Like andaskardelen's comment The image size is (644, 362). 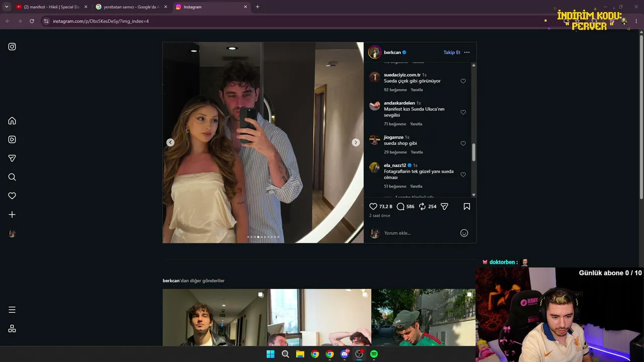coord(463,112)
